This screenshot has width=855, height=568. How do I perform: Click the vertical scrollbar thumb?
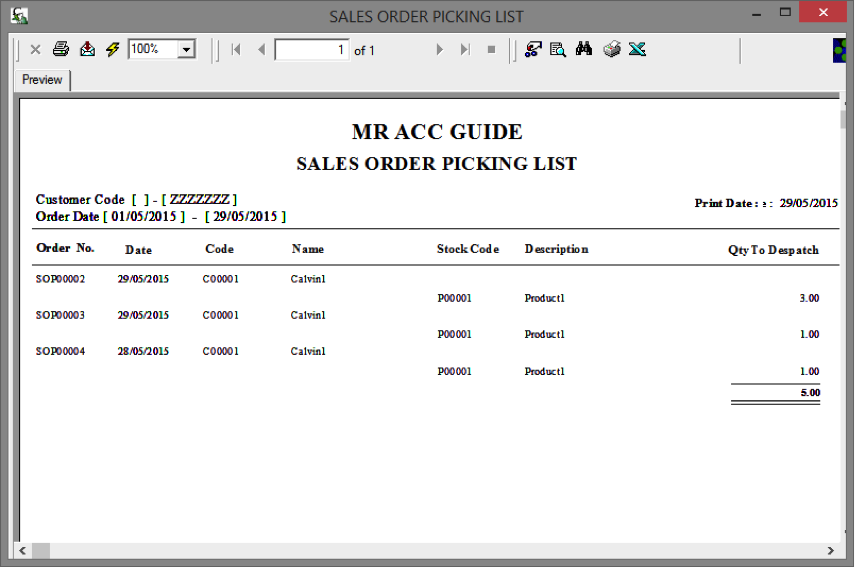pos(843,120)
